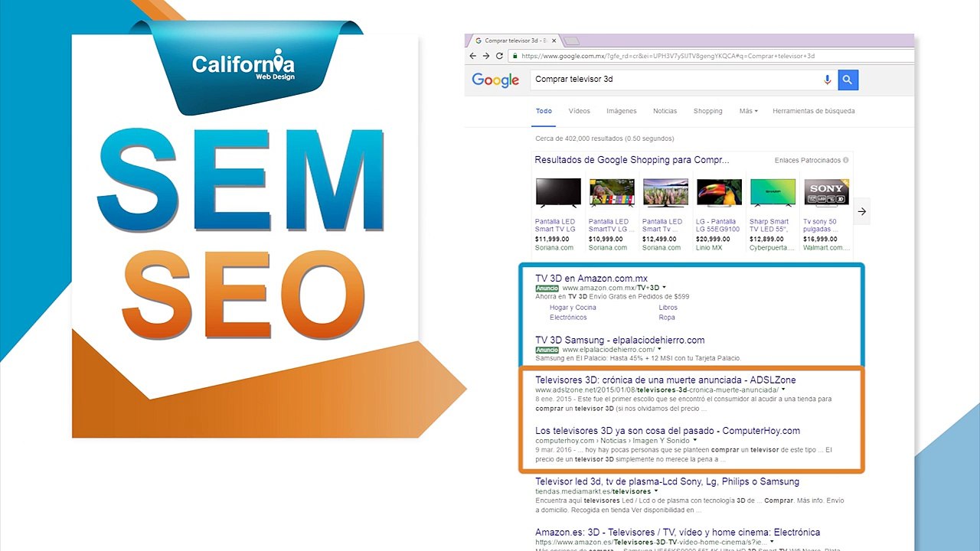The height and width of the screenshot is (551, 980).
Task: Open the 'Tv sony 50 pulgadas' product link
Action: pyautogui.click(x=820, y=225)
